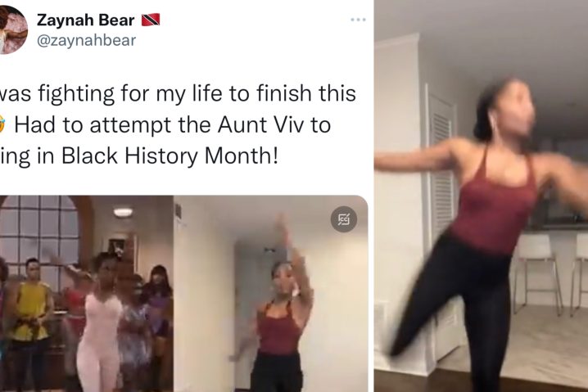Click the maroon tank top in large image
This screenshot has height=392, width=588.
(x=495, y=202)
